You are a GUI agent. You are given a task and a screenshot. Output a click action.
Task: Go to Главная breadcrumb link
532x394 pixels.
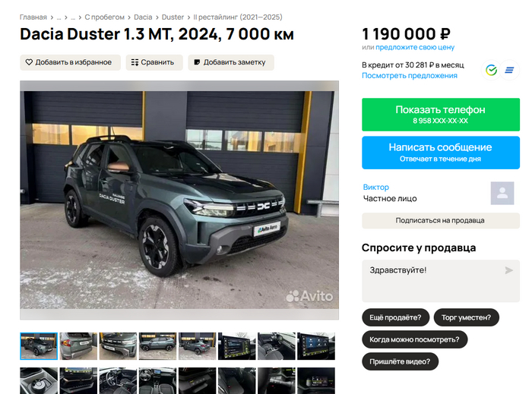[33, 17]
